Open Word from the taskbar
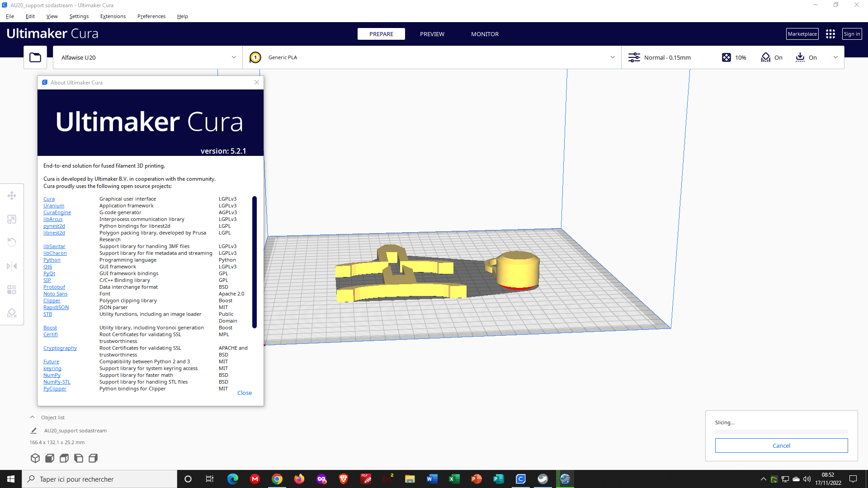Image resolution: width=868 pixels, height=488 pixels. 432,479
